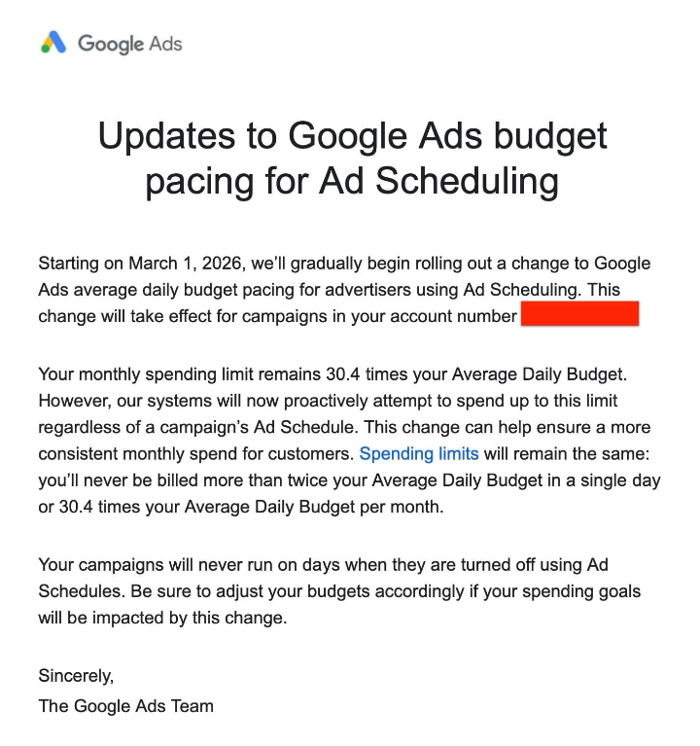700x746 pixels.
Task: Click the Google Ads triangle logo icon
Action: [x=53, y=43]
